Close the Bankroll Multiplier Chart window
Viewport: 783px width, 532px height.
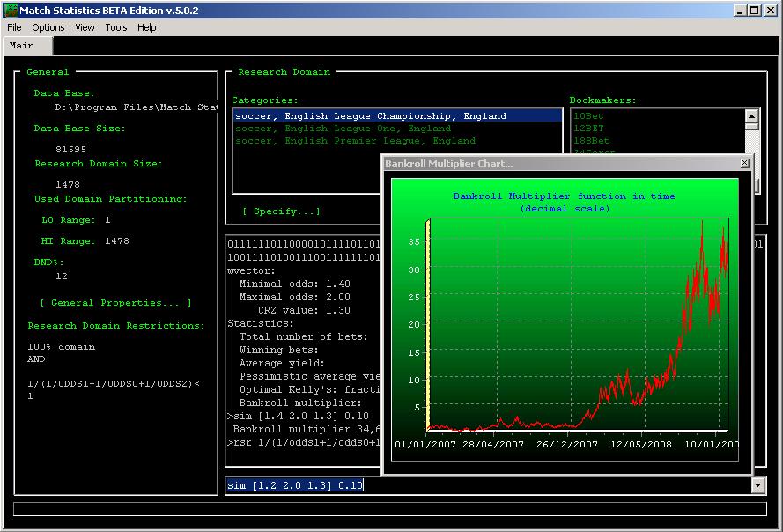744,163
